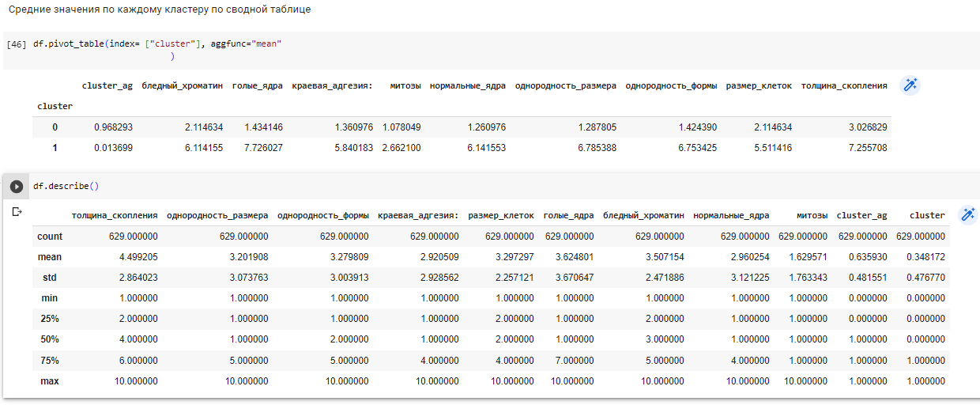Click mean value 1.629571 under митозы
Viewport: 980px width, 405px height.
click(808, 257)
